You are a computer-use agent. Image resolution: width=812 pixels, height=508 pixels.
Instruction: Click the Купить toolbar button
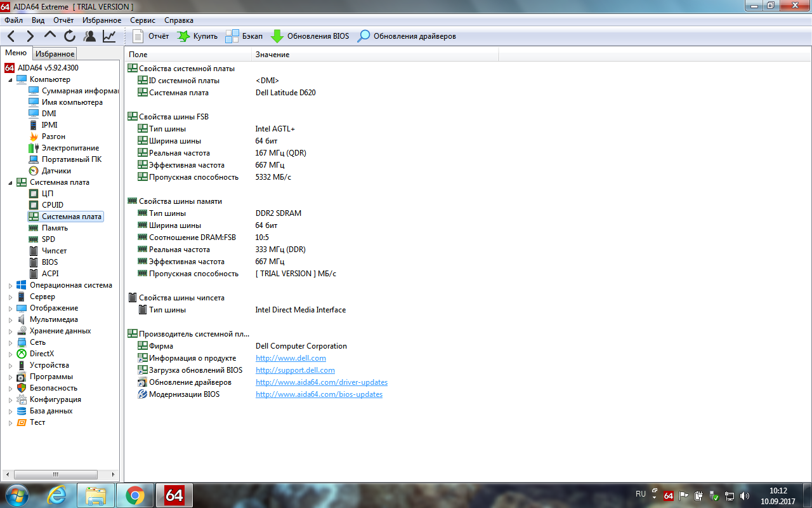(197, 36)
